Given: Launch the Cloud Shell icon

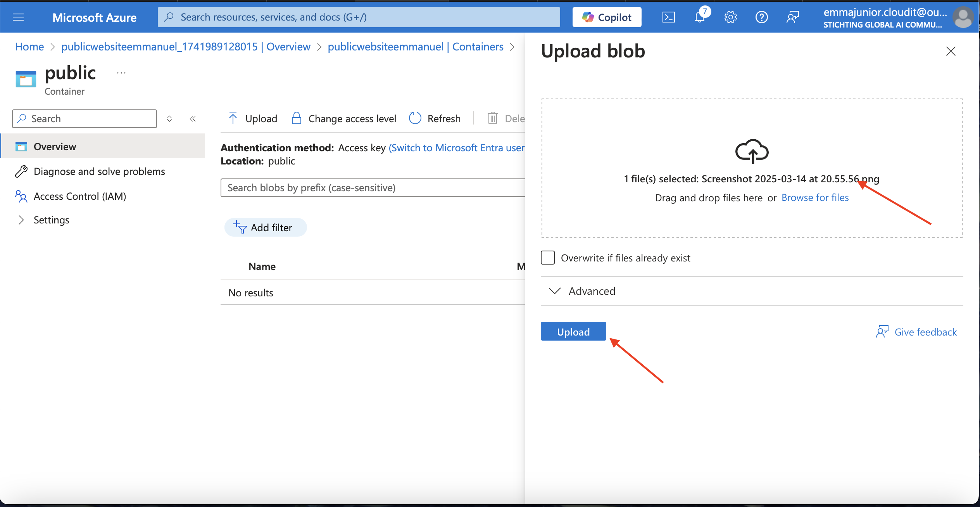Looking at the screenshot, I should pyautogui.click(x=668, y=17).
